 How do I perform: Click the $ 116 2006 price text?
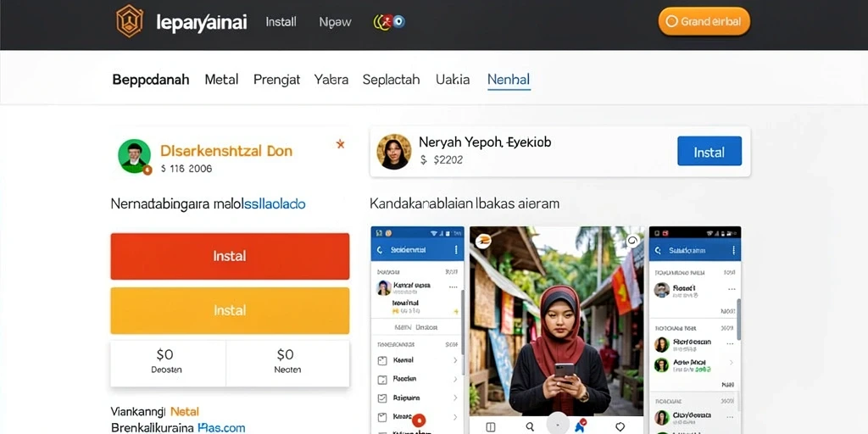186,169
